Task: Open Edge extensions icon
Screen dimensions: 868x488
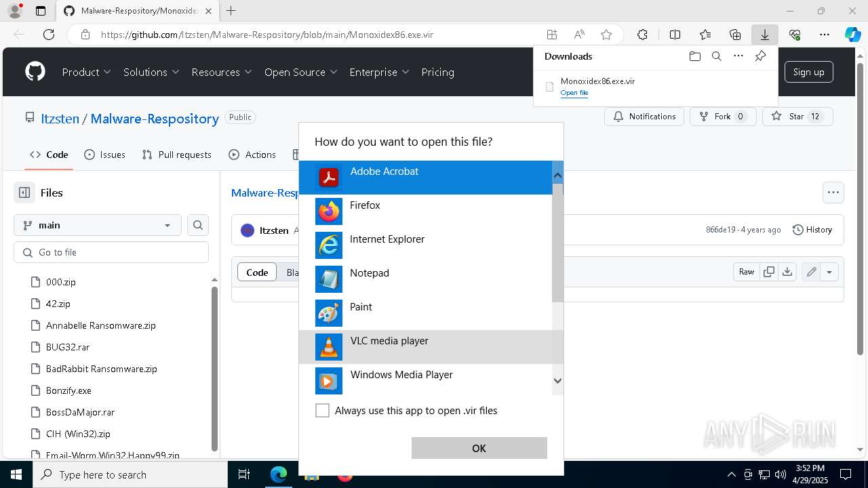Action: (x=642, y=35)
